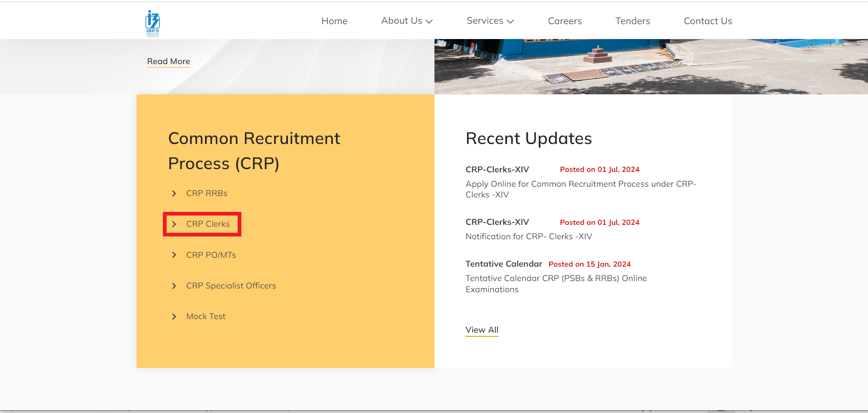This screenshot has height=413, width=868.
Task: Click the chevron beside CRP Clerks
Action: (174, 224)
